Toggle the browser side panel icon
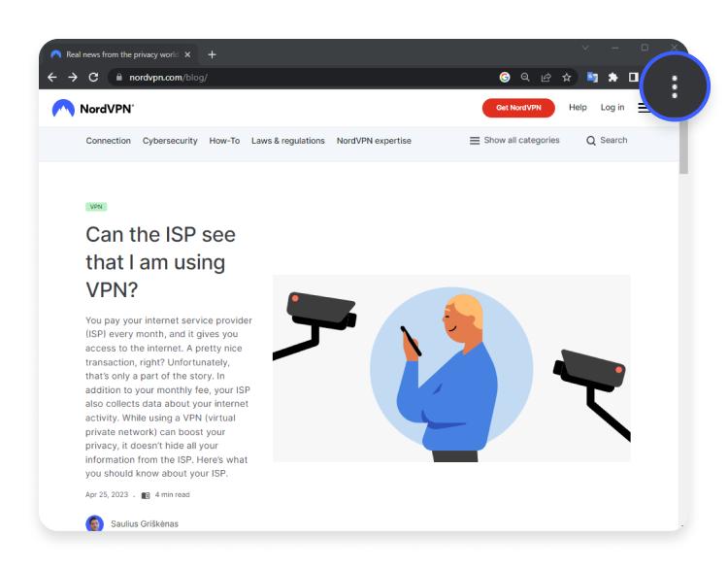 [633, 77]
